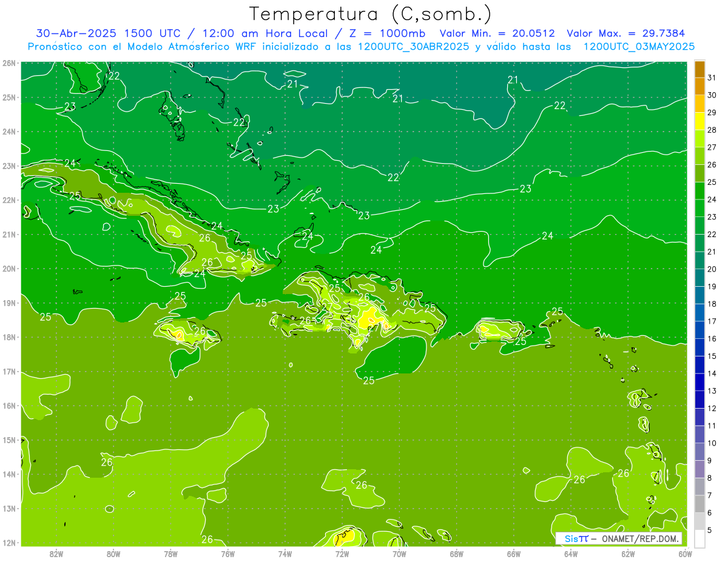Click the "62W" longitude axis label
The width and height of the screenshot is (728, 562).
click(628, 554)
